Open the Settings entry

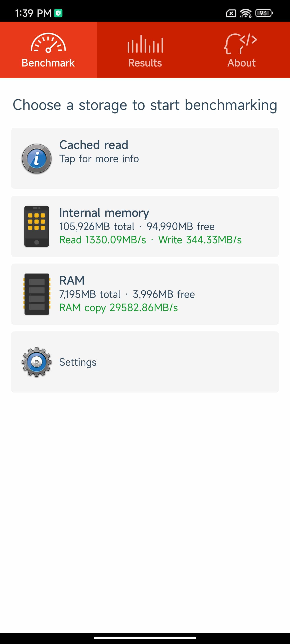(x=145, y=362)
